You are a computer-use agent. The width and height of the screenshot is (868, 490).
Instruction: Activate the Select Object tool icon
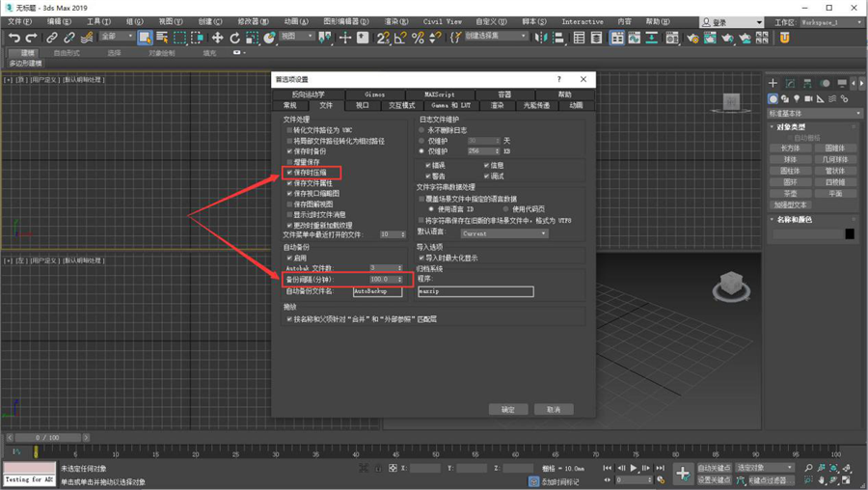click(145, 38)
